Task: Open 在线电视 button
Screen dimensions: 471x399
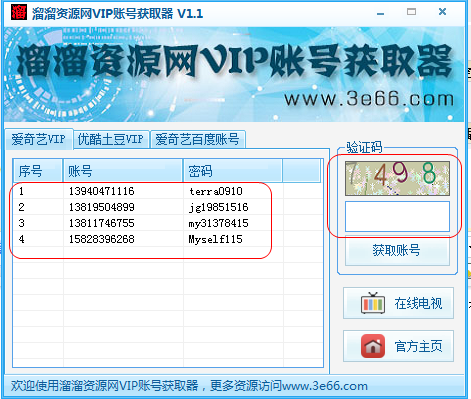Action: coord(398,303)
